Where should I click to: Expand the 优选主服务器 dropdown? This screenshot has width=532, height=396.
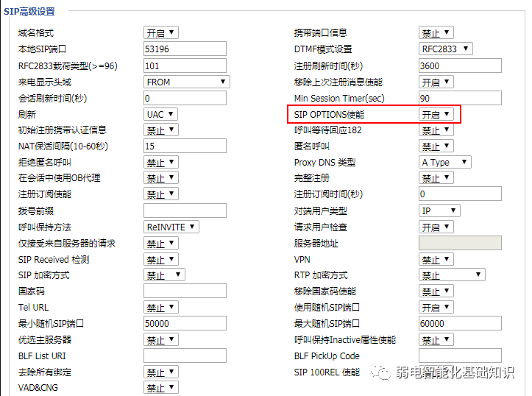click(x=161, y=339)
